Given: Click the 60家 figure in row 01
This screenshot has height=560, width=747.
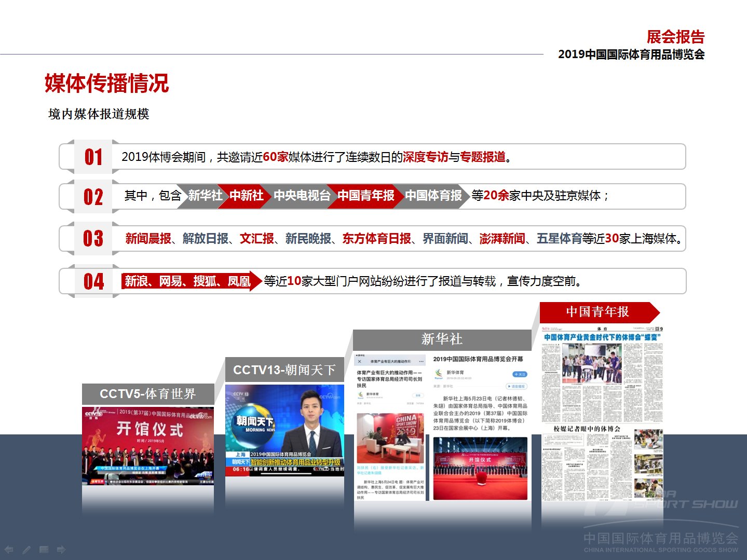Looking at the screenshot, I should coord(276,157).
